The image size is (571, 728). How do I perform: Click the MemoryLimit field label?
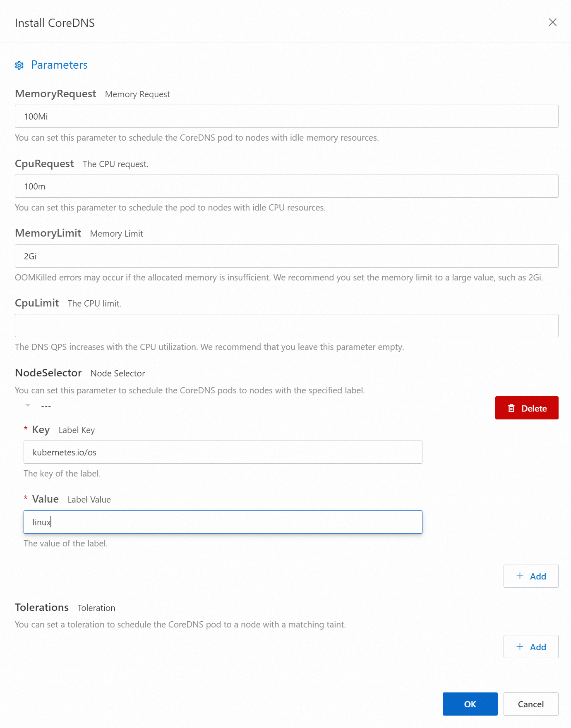pos(48,233)
